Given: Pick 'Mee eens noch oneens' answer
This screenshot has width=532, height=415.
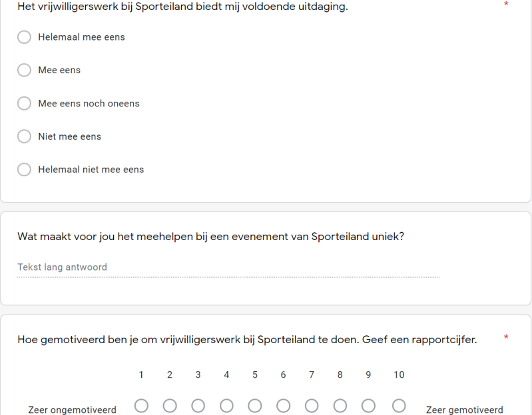Looking at the screenshot, I should coord(25,104).
